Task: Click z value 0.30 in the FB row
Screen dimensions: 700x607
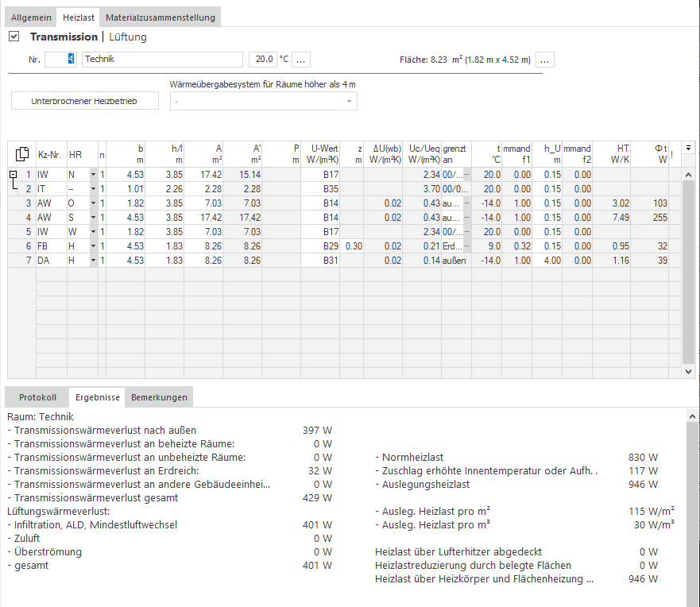Action: point(352,246)
